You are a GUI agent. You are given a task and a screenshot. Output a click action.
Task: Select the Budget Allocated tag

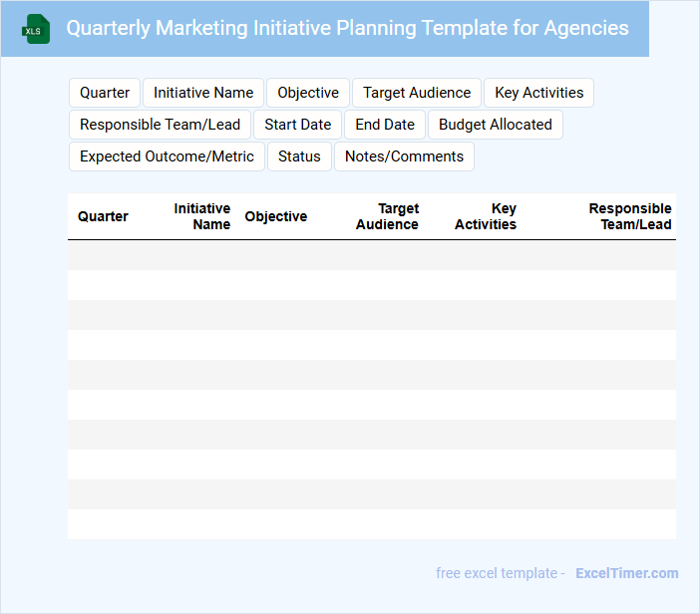[x=496, y=125]
